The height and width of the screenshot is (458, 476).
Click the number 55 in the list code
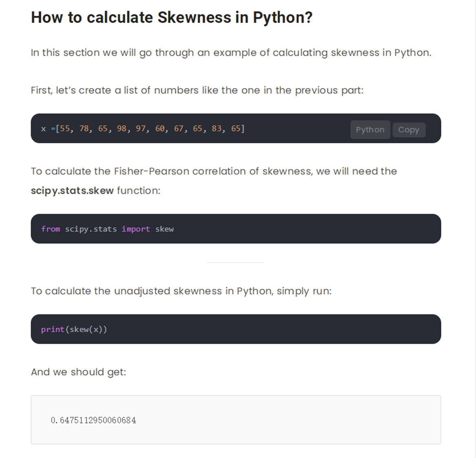tap(65, 129)
